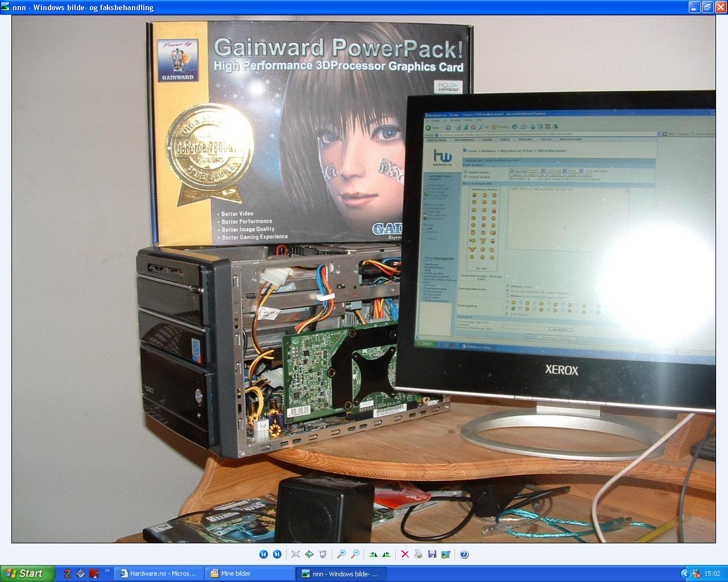Click the grey middle quick launch icon
Viewport: 728px width, 582px height.
point(81,573)
